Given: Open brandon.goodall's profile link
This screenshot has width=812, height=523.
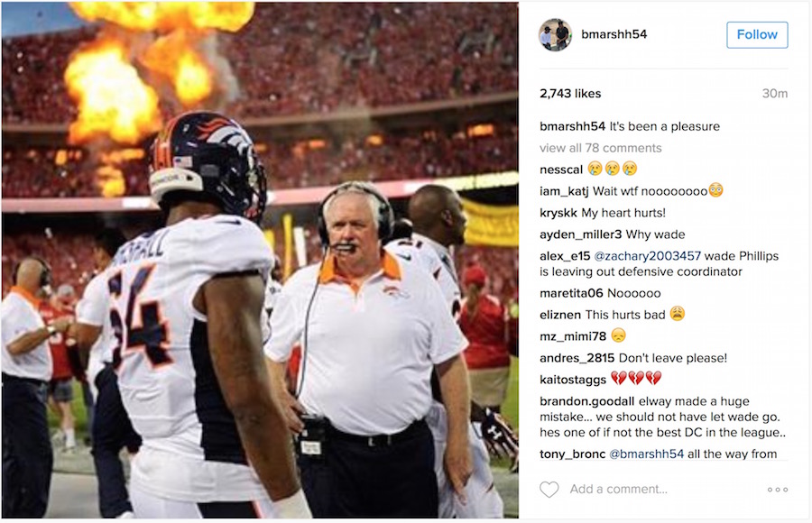Looking at the screenshot, I should coord(586,401).
